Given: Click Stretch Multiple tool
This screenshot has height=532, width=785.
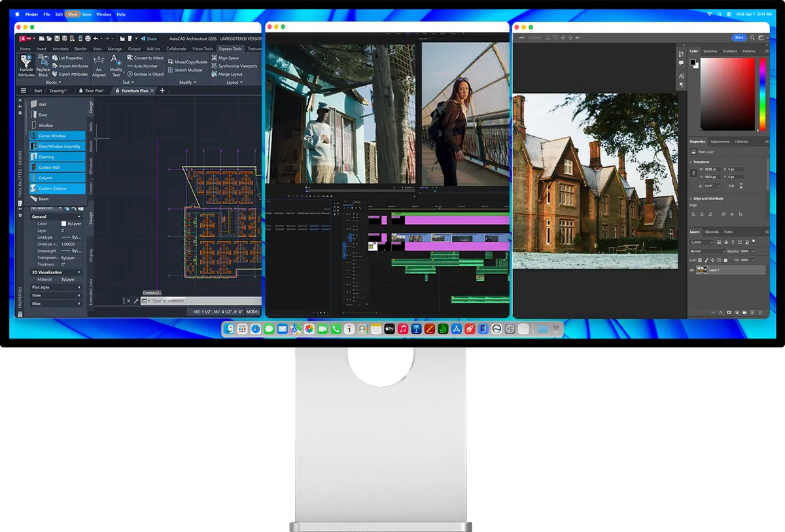Looking at the screenshot, I should click(185, 70).
